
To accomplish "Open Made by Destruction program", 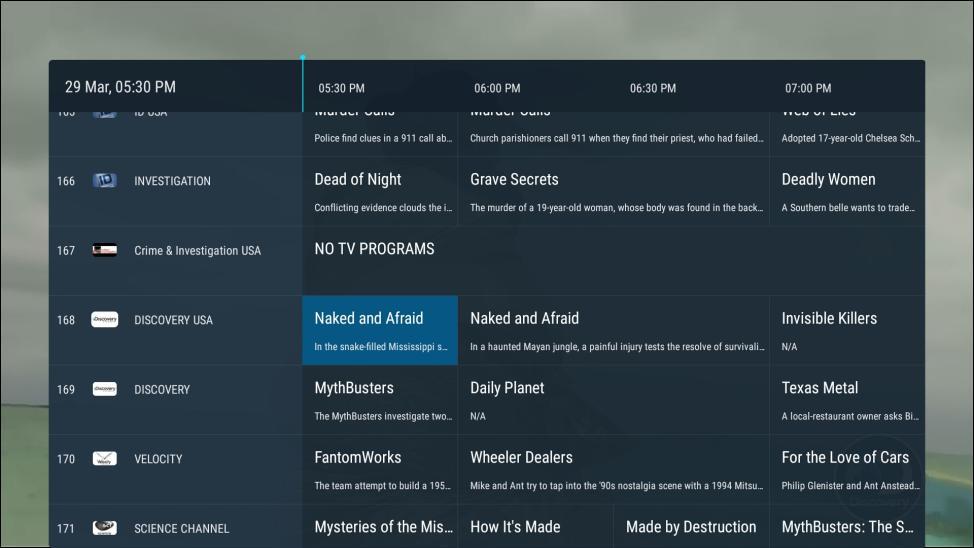I will [x=691, y=526].
